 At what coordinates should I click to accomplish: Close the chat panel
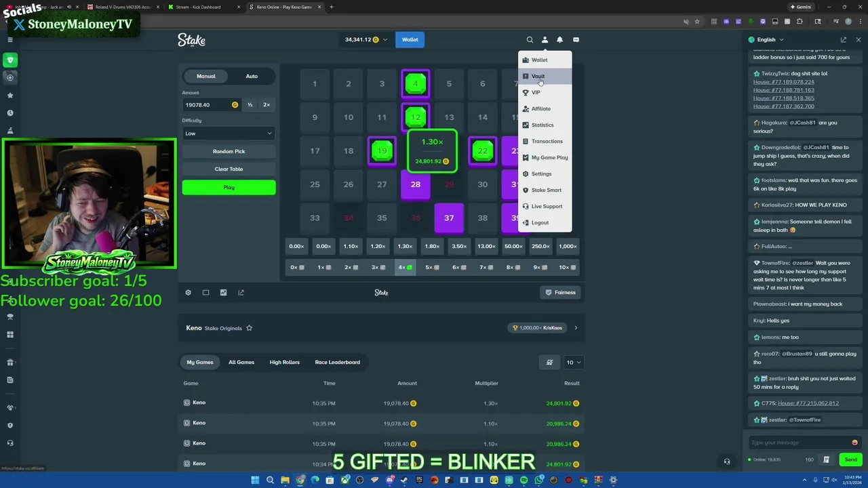click(x=858, y=40)
